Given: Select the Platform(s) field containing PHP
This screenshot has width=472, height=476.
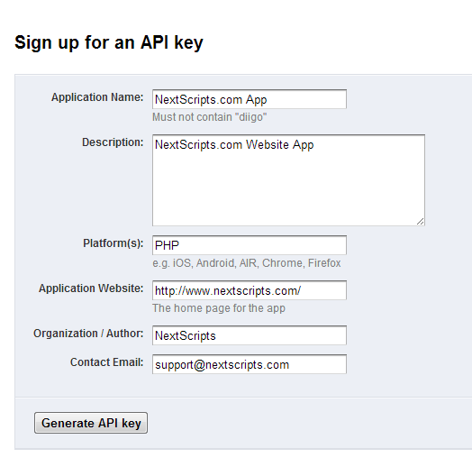Looking at the screenshot, I should (x=250, y=245).
